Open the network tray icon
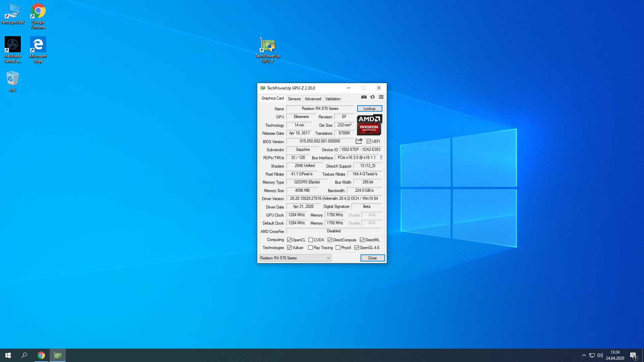Viewport: 644px width, 362px height. tap(592, 355)
